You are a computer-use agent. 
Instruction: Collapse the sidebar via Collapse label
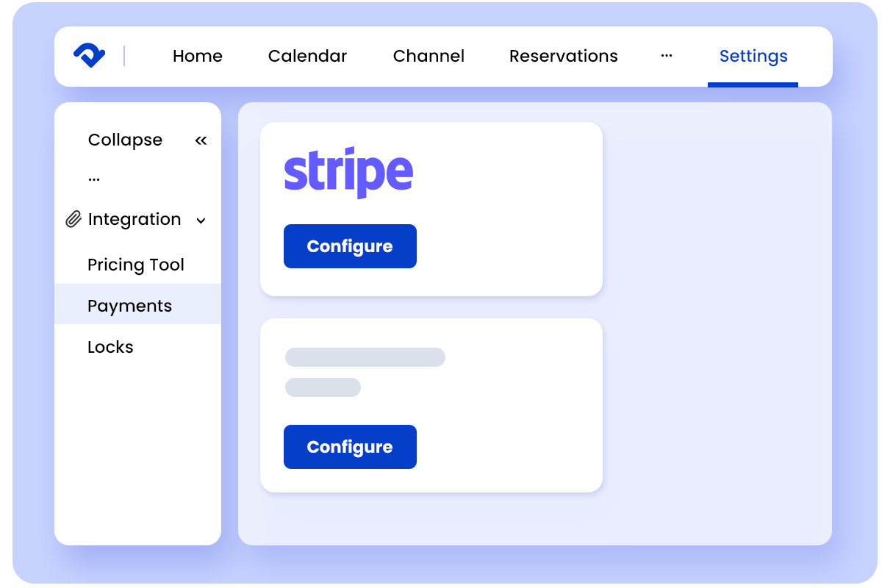125,140
